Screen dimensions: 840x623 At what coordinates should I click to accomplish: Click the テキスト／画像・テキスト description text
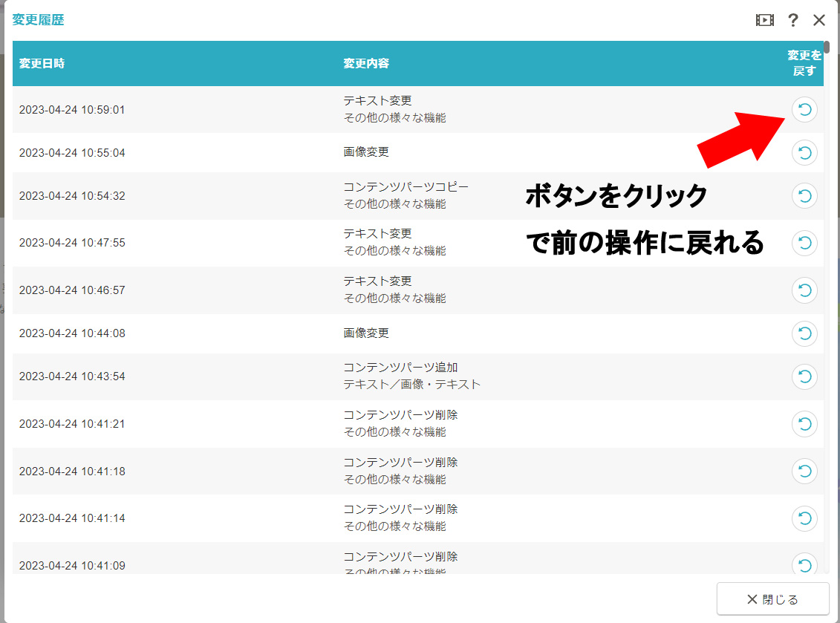pos(411,384)
